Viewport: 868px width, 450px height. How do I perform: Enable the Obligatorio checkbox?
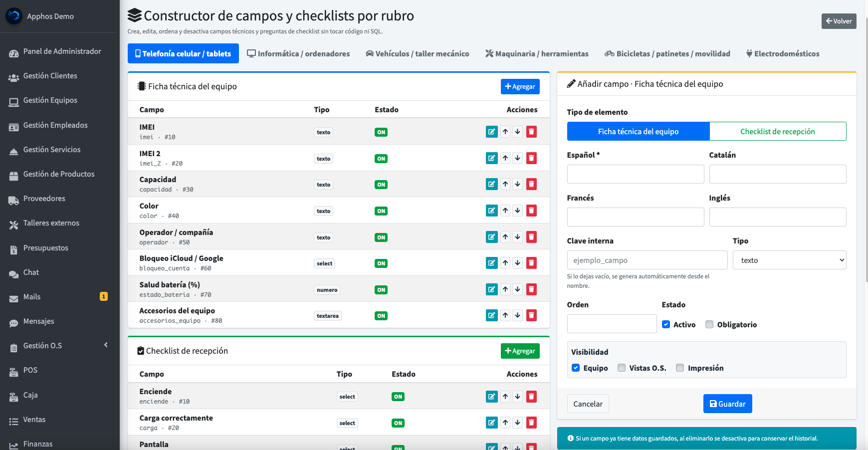pyautogui.click(x=709, y=324)
